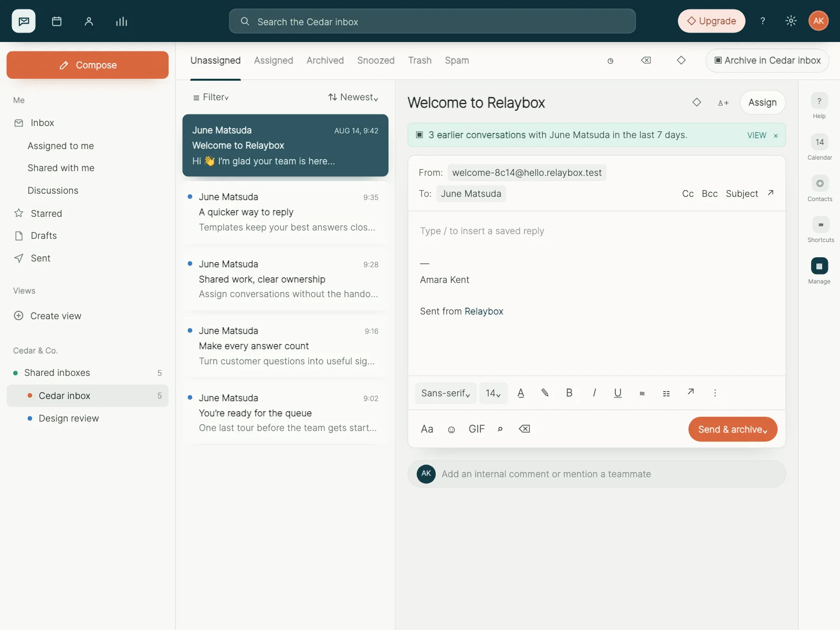Screen dimensions: 840x630
Task: Switch to the Archived tab
Action: tap(325, 60)
